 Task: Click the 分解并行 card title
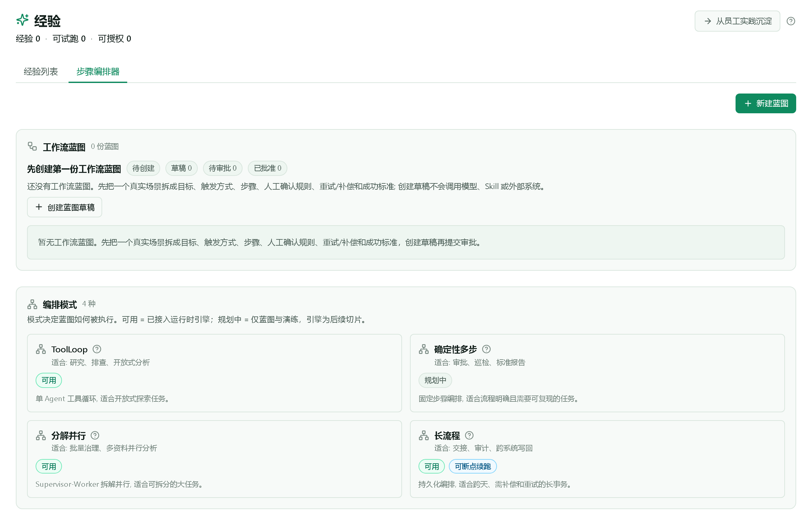[x=69, y=436]
